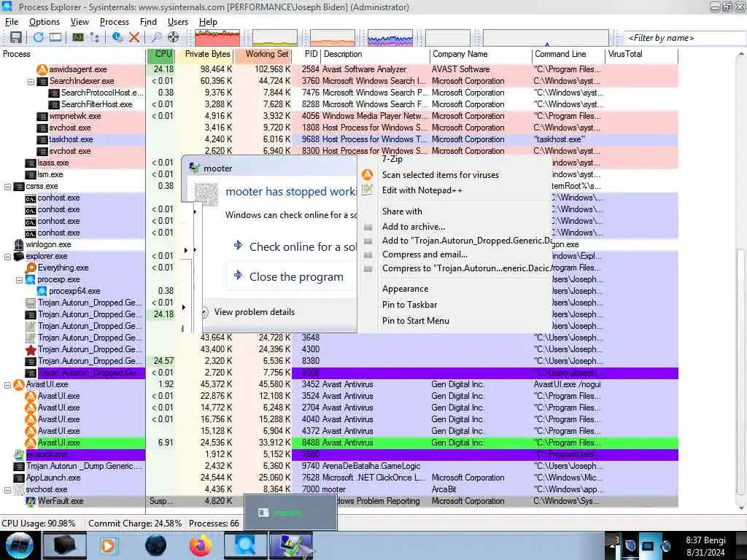Click the Find Handle or DLL magnifier icon
Viewport: 747px width, 560px height.
[x=156, y=38]
